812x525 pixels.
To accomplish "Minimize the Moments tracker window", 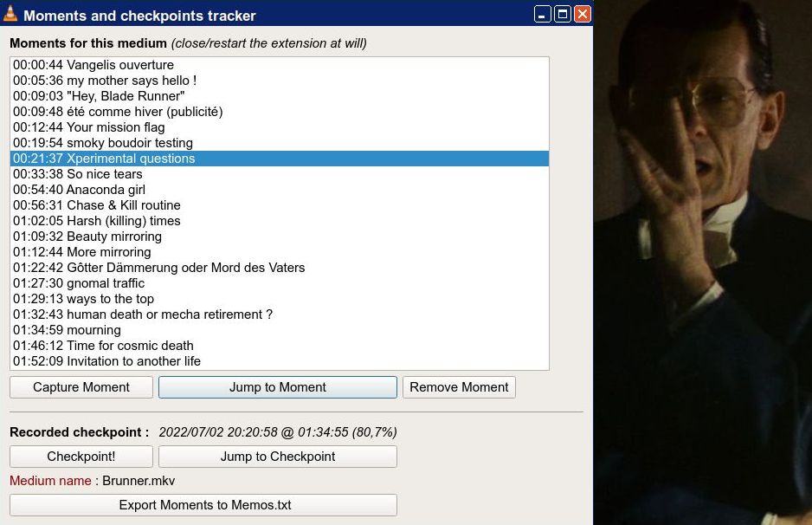I will 542,14.
